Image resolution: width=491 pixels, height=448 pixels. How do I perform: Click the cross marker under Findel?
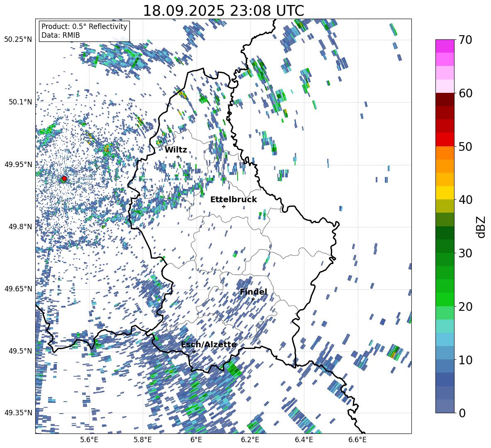click(253, 299)
